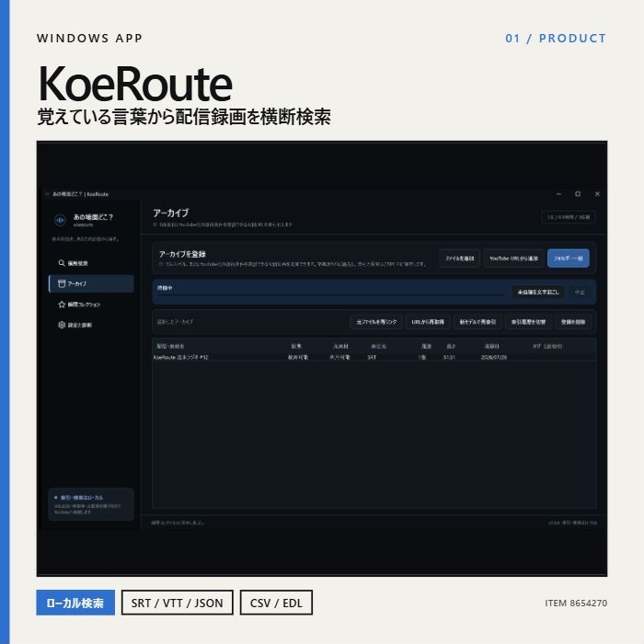Open the search page via magnifier icon
This screenshot has width=644, height=644.
tap(62, 263)
